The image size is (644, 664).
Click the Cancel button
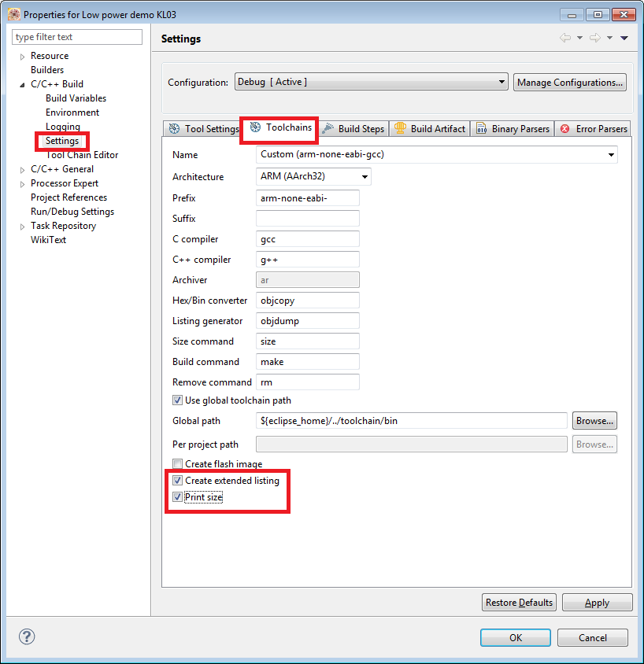click(x=592, y=637)
